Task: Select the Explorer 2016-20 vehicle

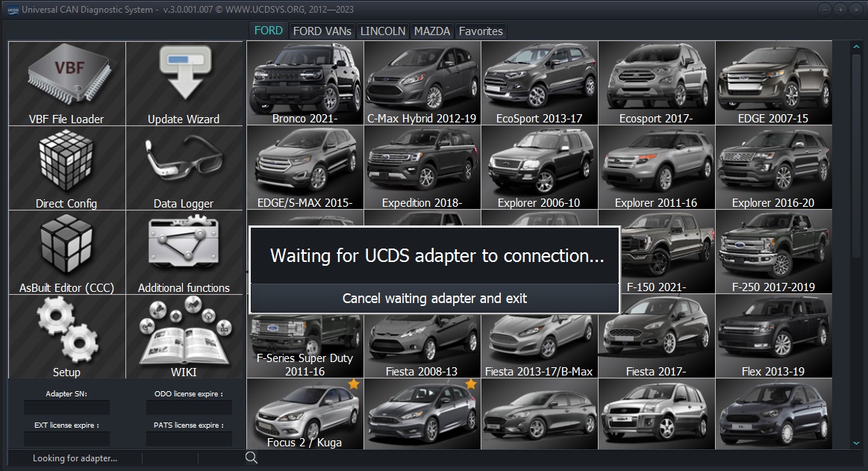Action: click(x=773, y=167)
